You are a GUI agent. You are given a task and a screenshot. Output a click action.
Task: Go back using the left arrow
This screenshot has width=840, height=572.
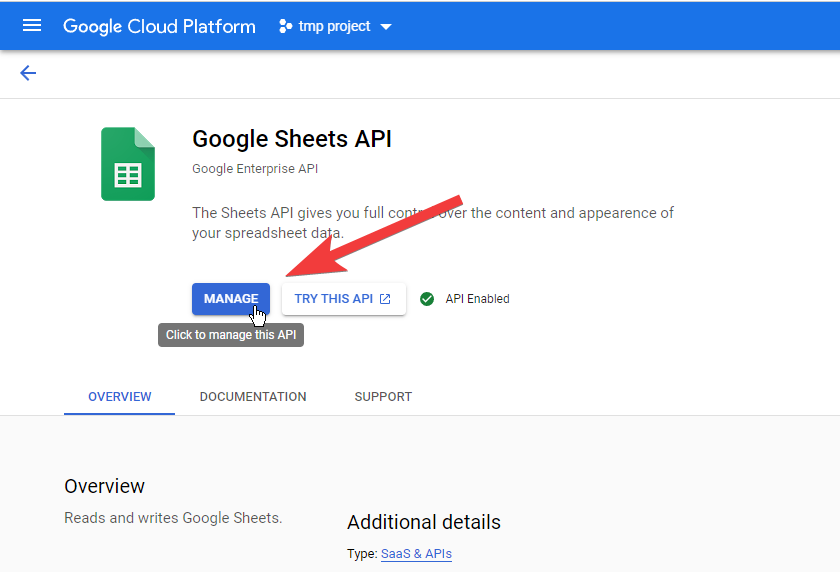click(x=28, y=73)
